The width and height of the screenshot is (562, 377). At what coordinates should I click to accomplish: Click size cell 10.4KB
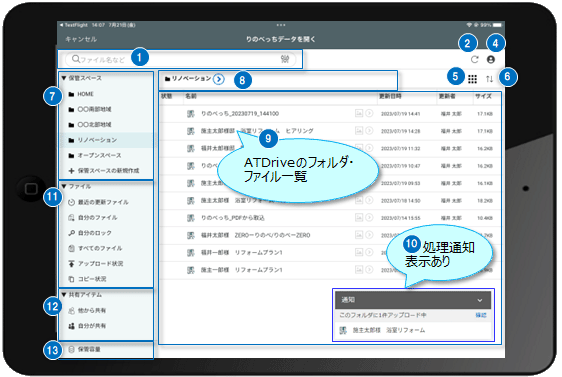coord(485,218)
